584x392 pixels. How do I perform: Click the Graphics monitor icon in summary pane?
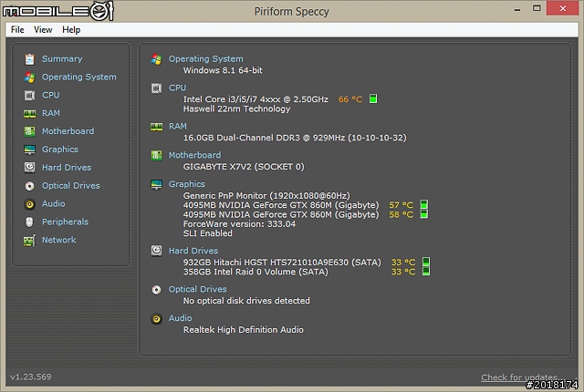tap(156, 184)
